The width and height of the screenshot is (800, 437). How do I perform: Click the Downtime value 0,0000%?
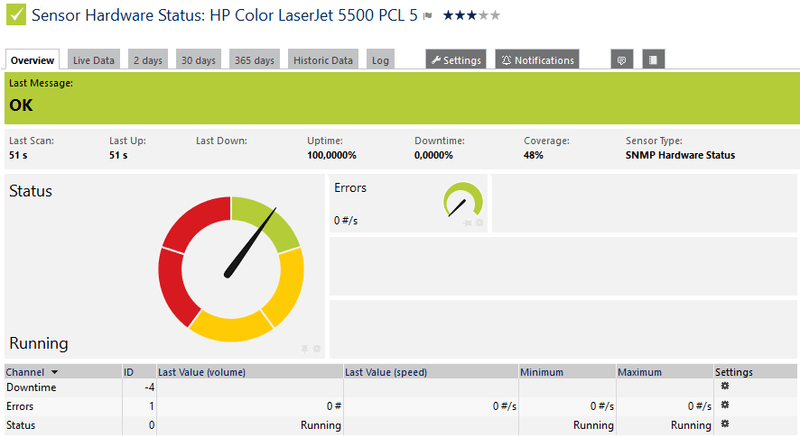click(x=434, y=156)
